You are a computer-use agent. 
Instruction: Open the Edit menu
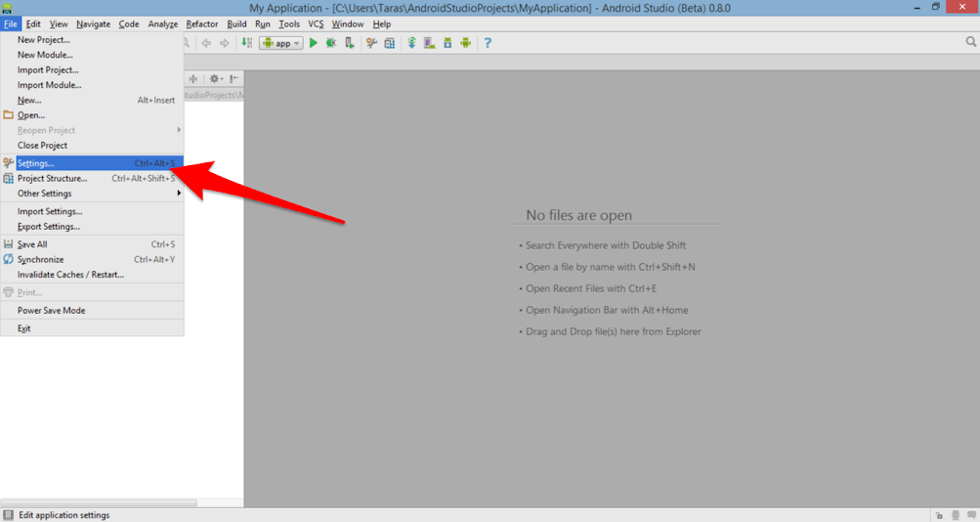(x=33, y=23)
